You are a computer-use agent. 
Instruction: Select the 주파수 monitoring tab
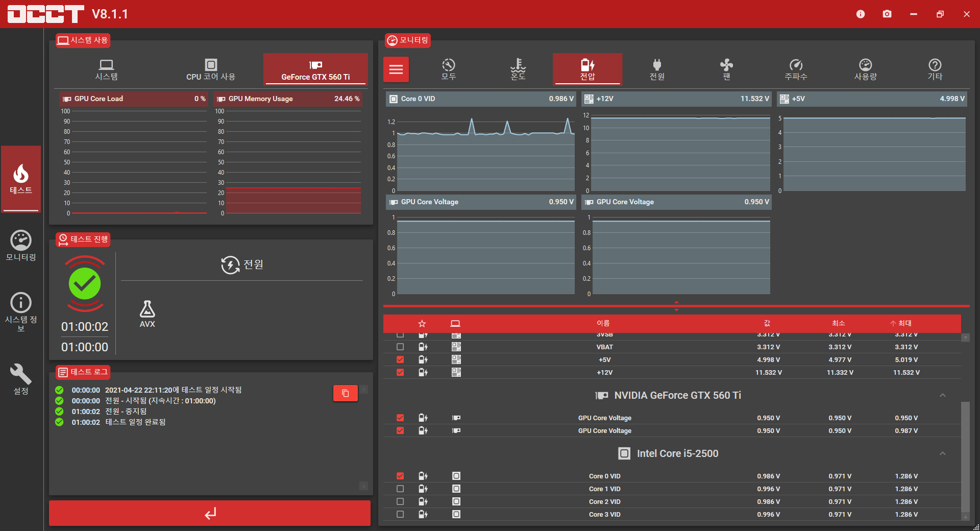pos(796,69)
